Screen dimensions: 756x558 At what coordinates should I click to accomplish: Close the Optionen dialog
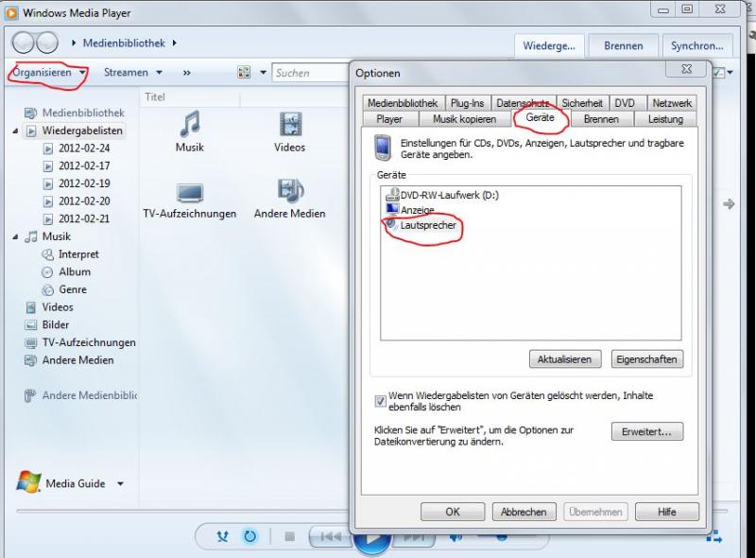(687, 69)
